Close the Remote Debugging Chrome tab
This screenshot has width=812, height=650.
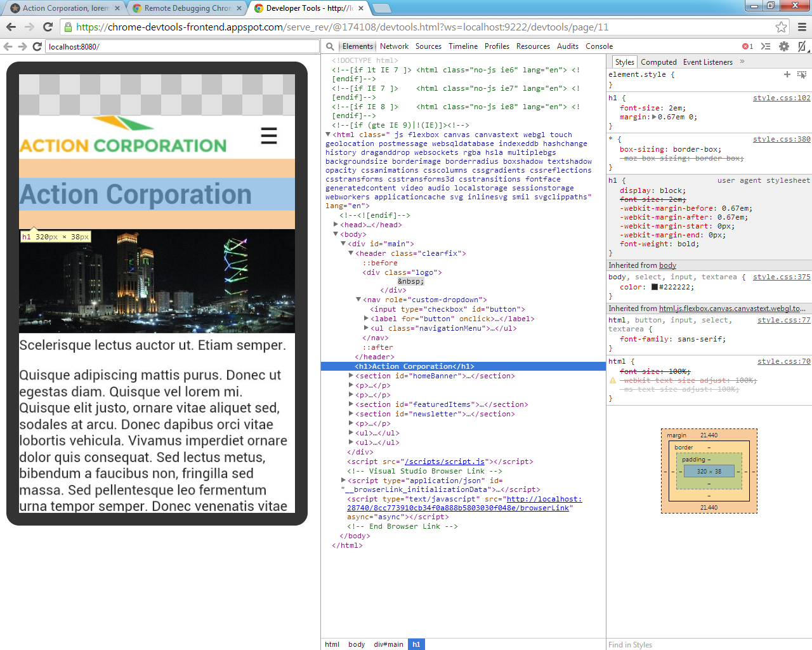239,8
